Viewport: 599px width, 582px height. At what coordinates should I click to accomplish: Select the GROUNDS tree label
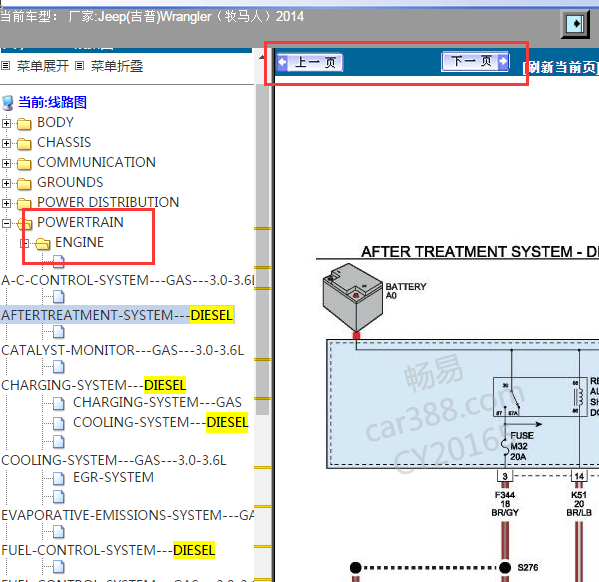pyautogui.click(x=70, y=182)
